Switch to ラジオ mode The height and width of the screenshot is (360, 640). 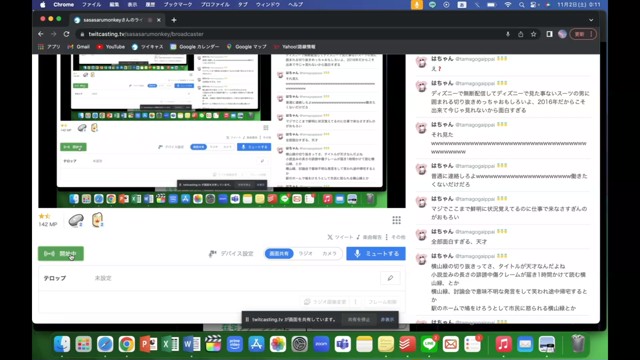point(305,253)
